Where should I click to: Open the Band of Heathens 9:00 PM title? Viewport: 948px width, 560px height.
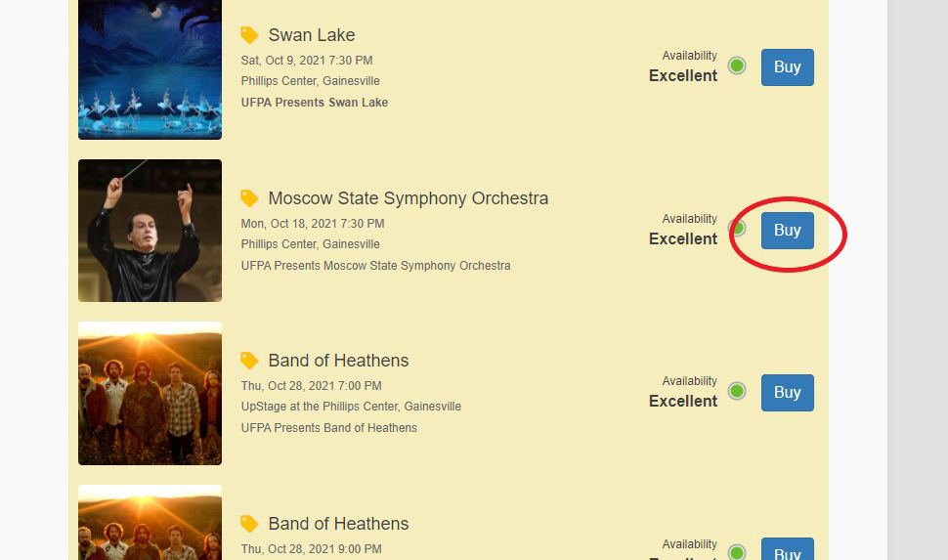point(338,524)
